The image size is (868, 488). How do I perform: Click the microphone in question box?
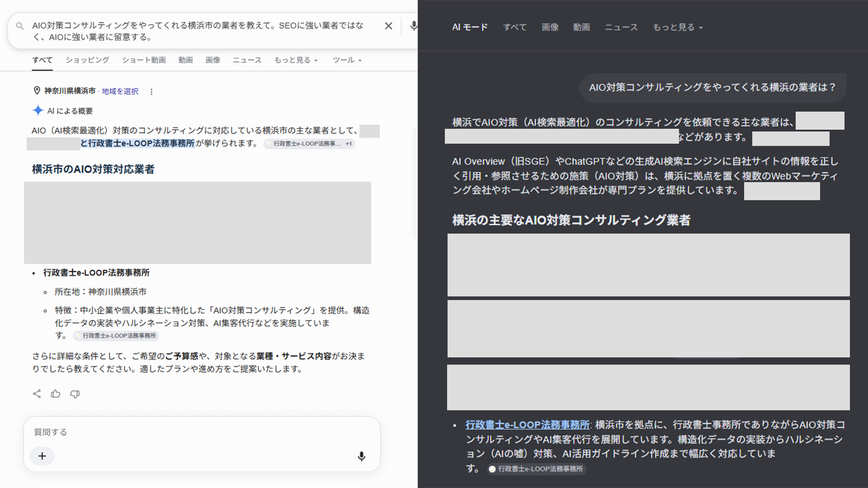click(x=361, y=456)
